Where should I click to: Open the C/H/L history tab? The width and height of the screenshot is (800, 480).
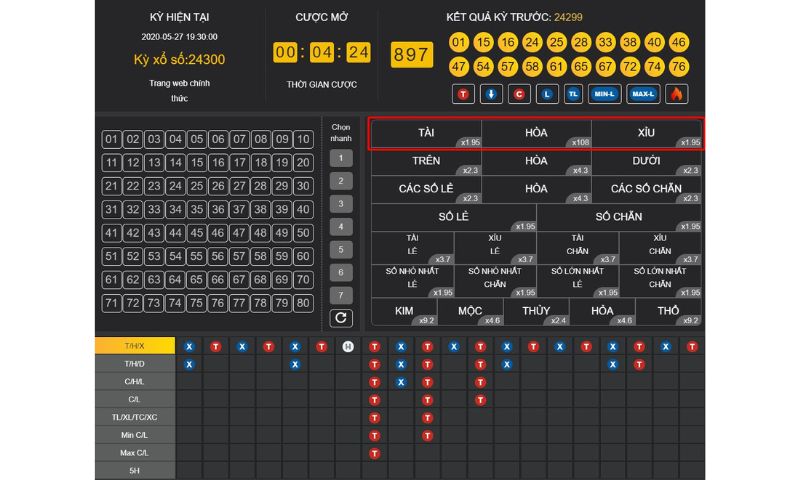[x=135, y=382]
